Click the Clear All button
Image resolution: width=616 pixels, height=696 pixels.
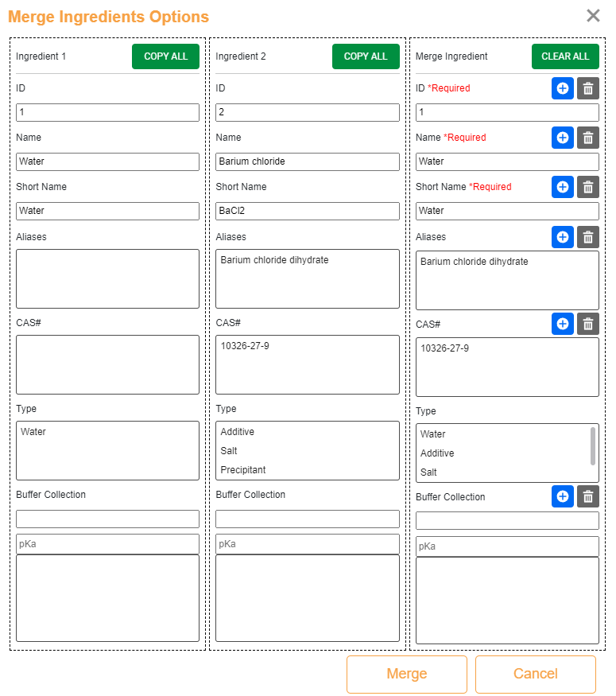tap(564, 56)
